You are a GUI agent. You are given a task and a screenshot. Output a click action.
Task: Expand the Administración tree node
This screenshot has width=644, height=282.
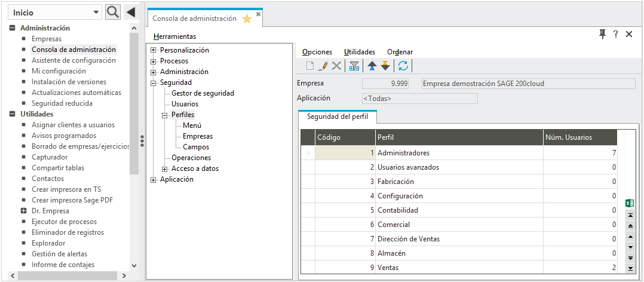click(154, 72)
